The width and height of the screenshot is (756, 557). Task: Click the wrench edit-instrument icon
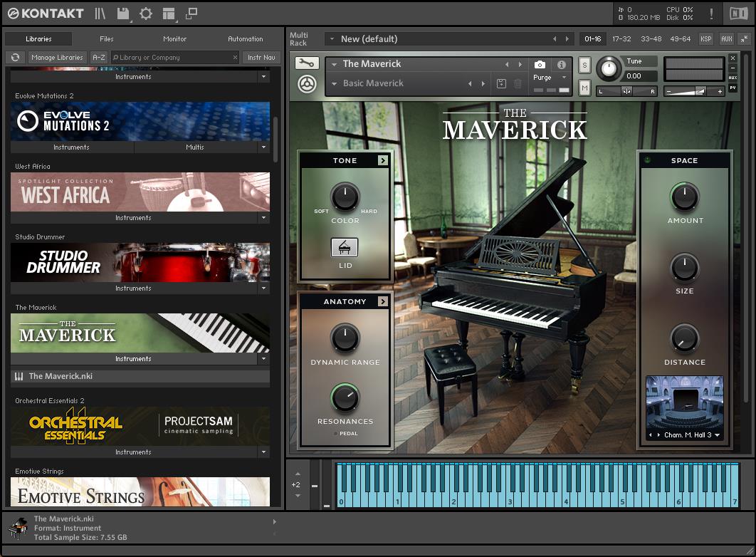coord(307,63)
